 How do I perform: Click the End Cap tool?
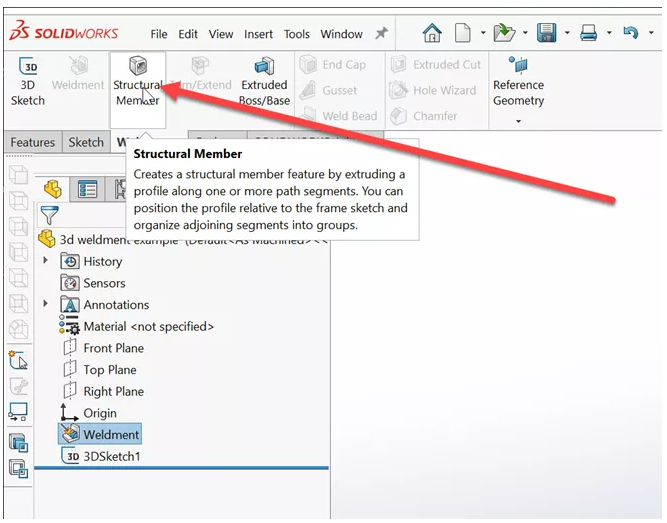(x=332, y=65)
